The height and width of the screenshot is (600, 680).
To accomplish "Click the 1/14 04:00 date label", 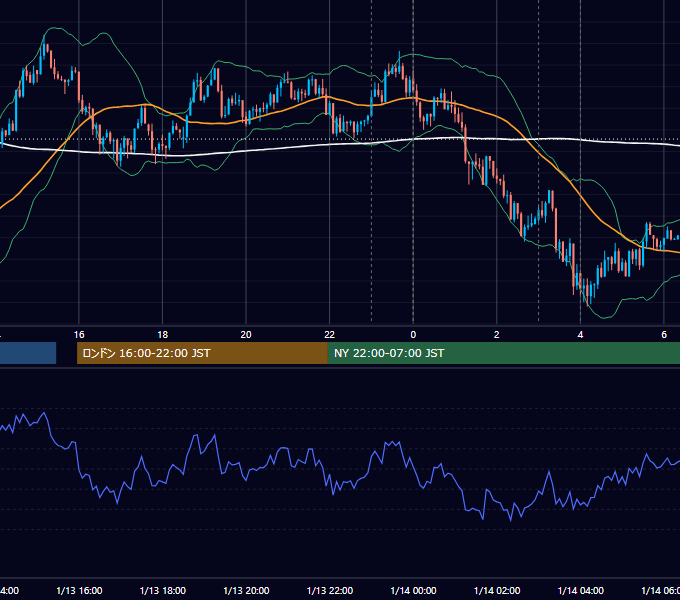I will [580, 590].
